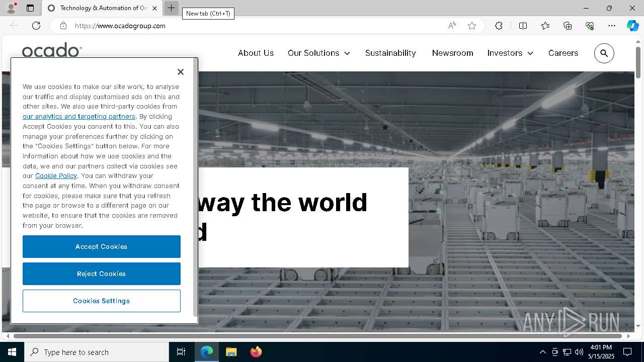Open analytics and targeting partners link
644x362 pixels.
point(79,116)
